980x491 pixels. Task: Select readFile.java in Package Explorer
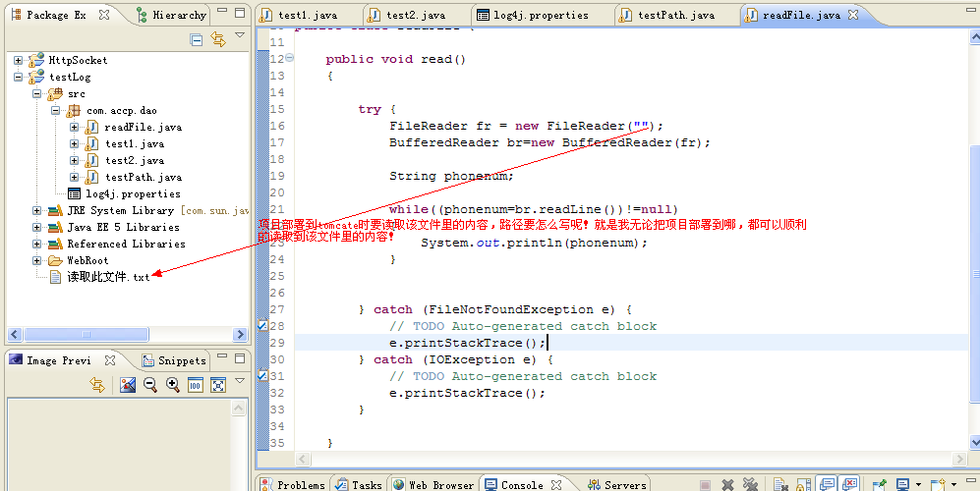143,128
